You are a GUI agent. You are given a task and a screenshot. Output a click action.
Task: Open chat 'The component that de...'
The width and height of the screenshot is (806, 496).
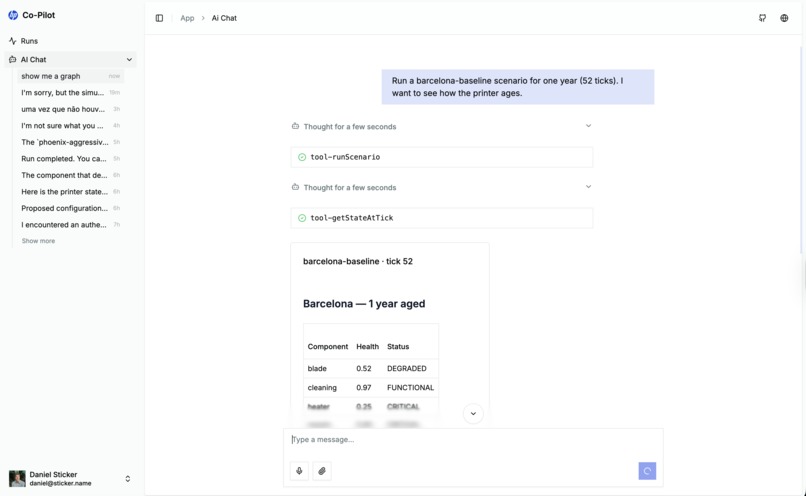71,175
